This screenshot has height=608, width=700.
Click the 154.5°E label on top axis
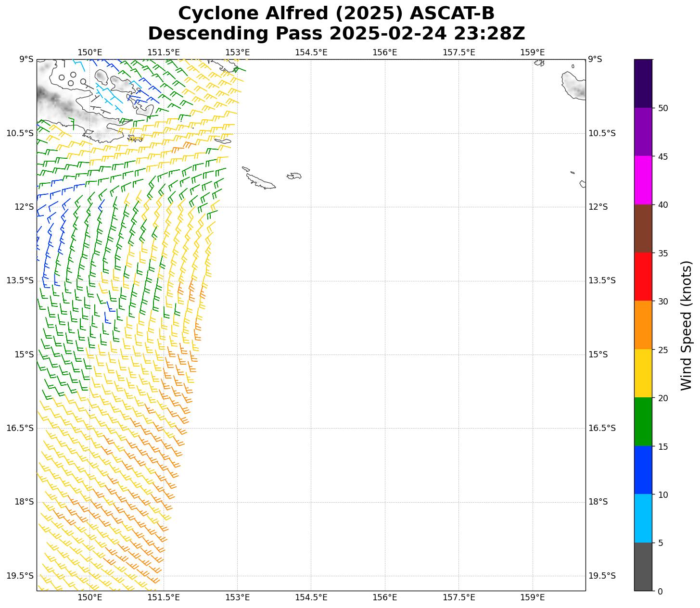click(311, 52)
